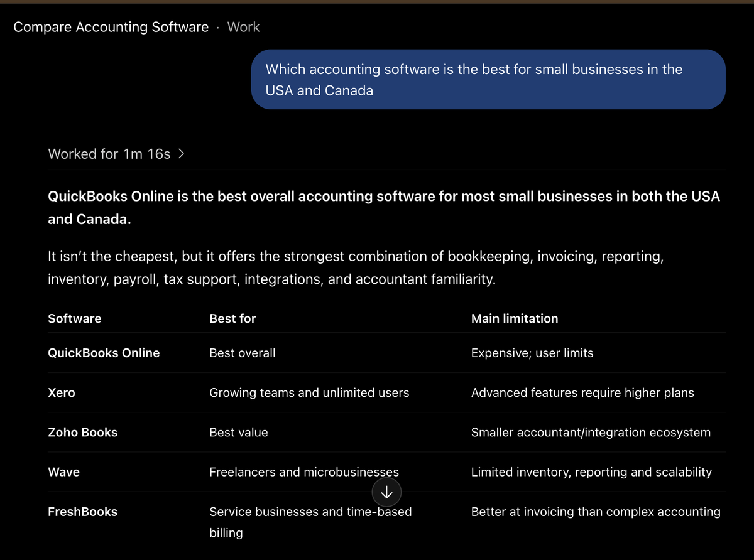This screenshot has height=560, width=754.
Task: Click Zoho Books in the Software column
Action: 83,432
